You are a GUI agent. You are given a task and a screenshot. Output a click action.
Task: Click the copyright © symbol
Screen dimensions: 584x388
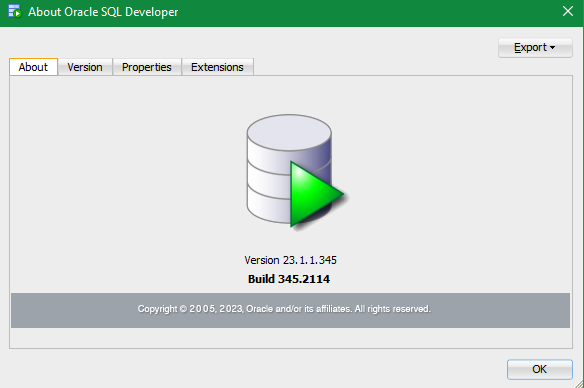coord(183,309)
